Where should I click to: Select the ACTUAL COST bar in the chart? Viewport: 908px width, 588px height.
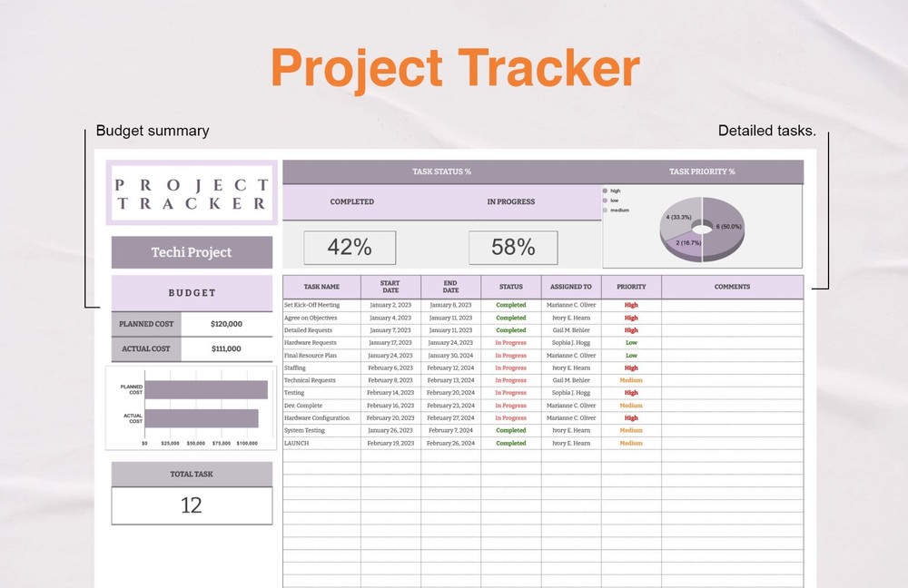[x=202, y=417]
